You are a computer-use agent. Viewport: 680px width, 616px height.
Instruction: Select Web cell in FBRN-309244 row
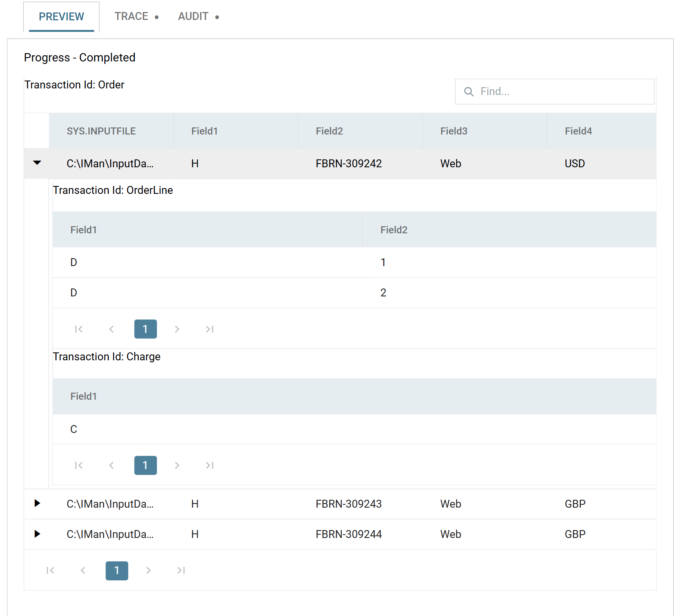coord(485,534)
